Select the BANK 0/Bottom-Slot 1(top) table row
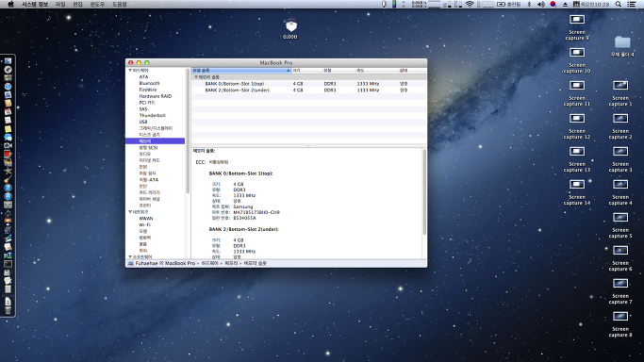644x362 pixels. click(x=309, y=83)
